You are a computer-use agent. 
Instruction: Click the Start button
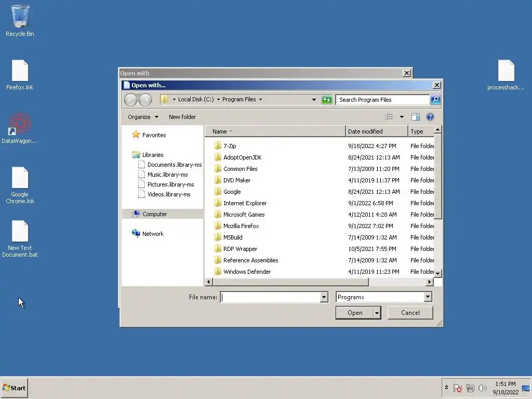tap(14, 388)
